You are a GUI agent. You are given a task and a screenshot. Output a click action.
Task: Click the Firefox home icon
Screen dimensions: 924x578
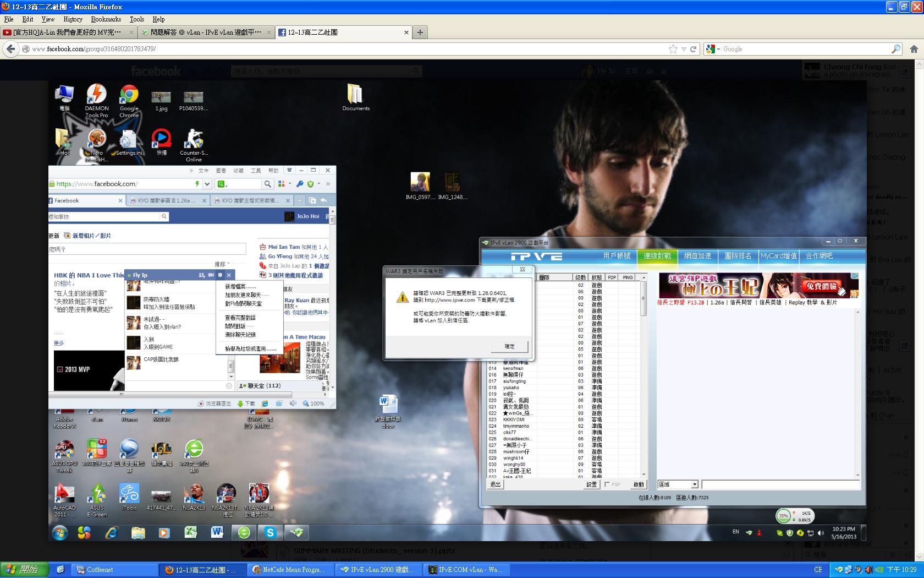(914, 49)
